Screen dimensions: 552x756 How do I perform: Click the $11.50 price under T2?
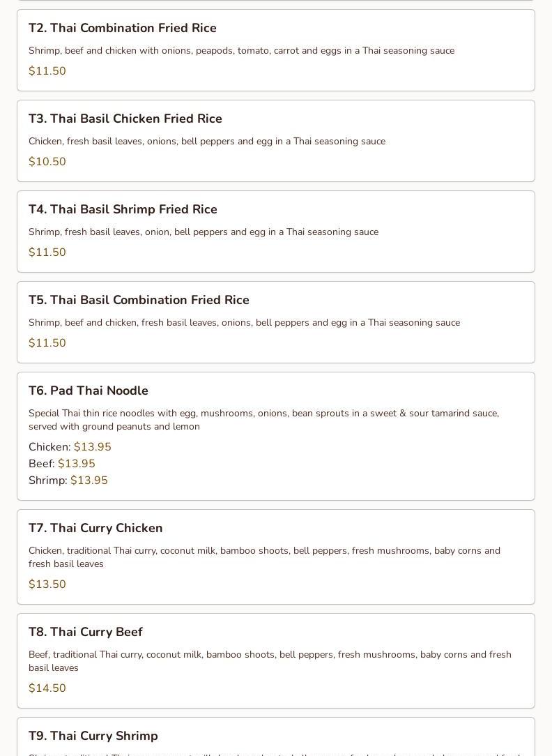click(47, 71)
